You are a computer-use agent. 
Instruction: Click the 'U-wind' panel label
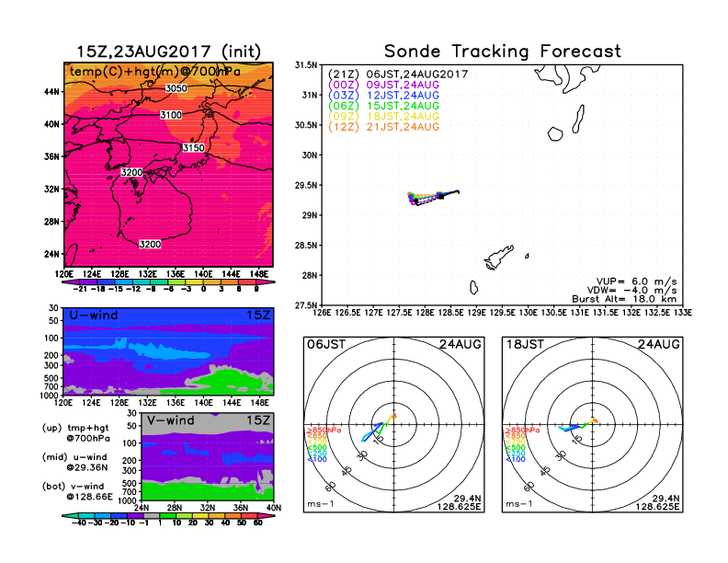tap(94, 315)
